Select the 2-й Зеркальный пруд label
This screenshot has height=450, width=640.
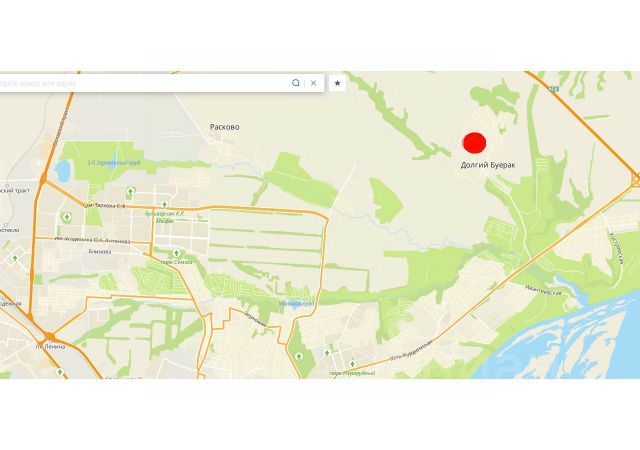(113, 163)
